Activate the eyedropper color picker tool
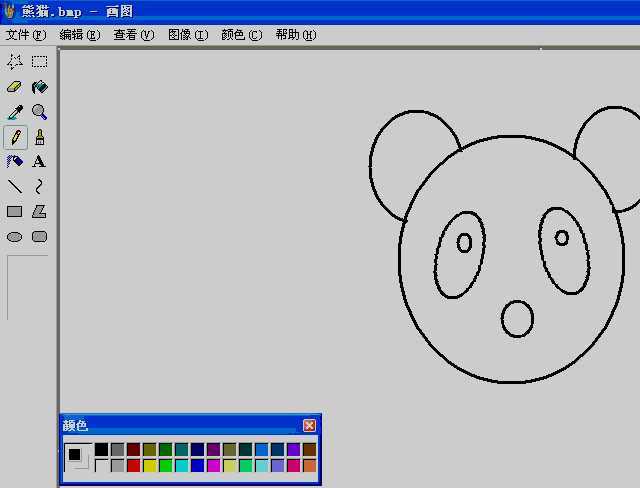 coord(16,112)
